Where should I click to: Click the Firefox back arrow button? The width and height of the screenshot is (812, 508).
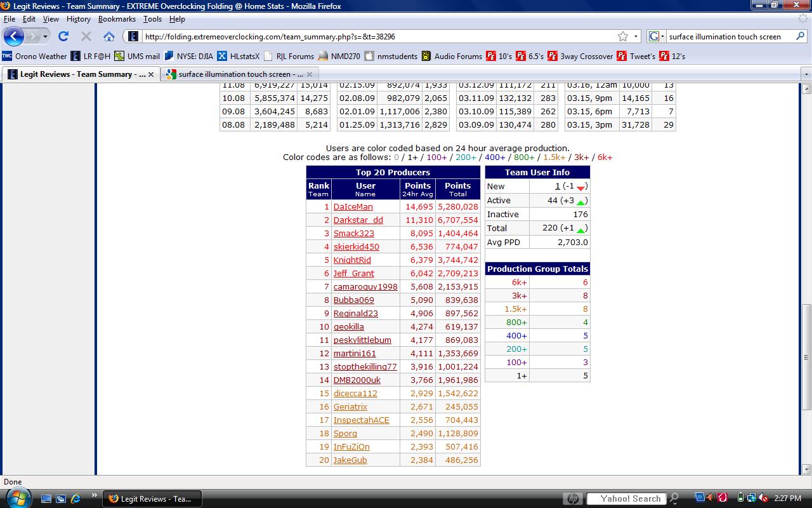click(x=14, y=36)
